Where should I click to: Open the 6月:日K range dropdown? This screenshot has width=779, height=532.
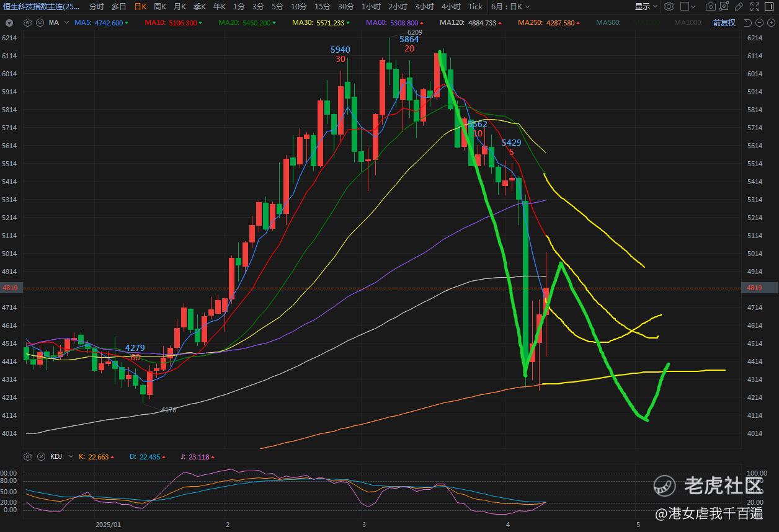(x=510, y=7)
